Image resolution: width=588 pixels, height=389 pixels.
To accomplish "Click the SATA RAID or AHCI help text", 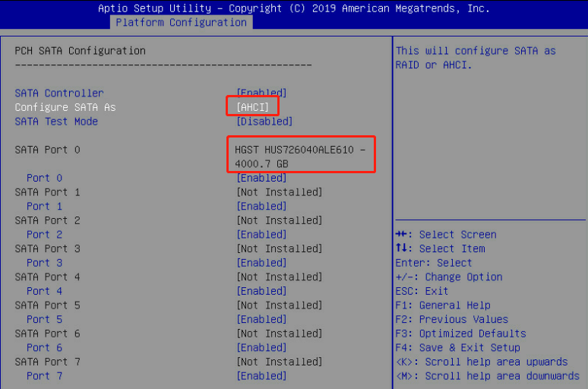I will (476, 58).
